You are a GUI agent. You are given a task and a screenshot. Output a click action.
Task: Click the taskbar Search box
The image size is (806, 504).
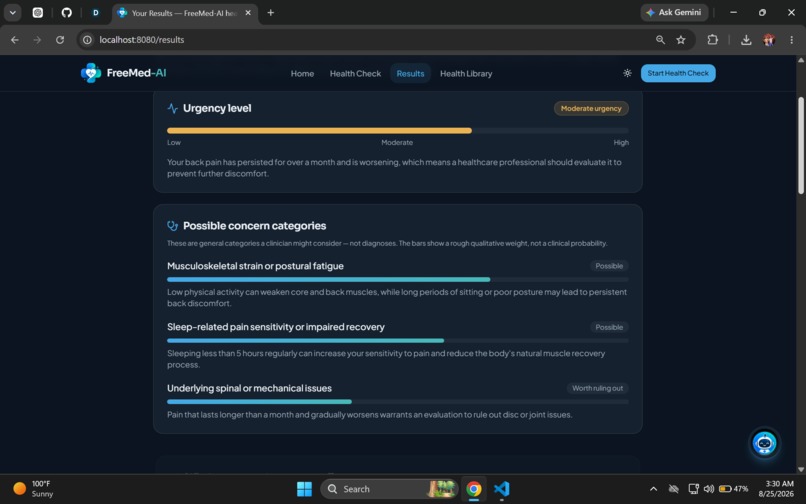389,489
